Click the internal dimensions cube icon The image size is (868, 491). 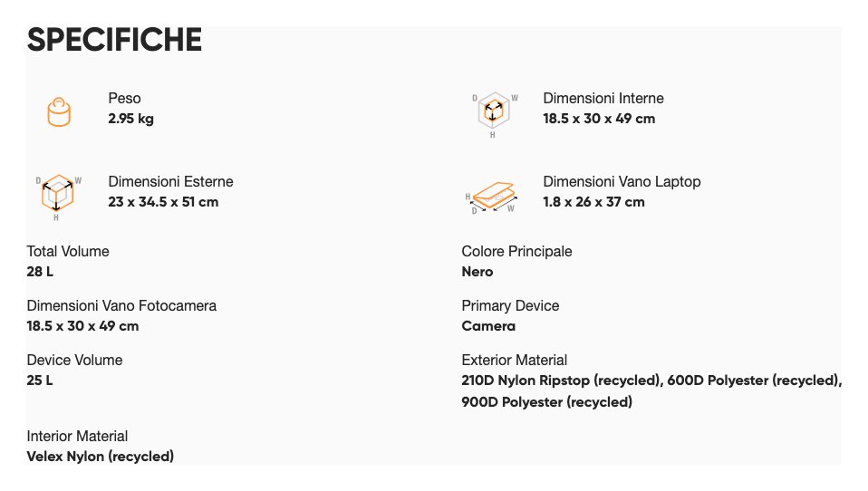[x=494, y=111]
